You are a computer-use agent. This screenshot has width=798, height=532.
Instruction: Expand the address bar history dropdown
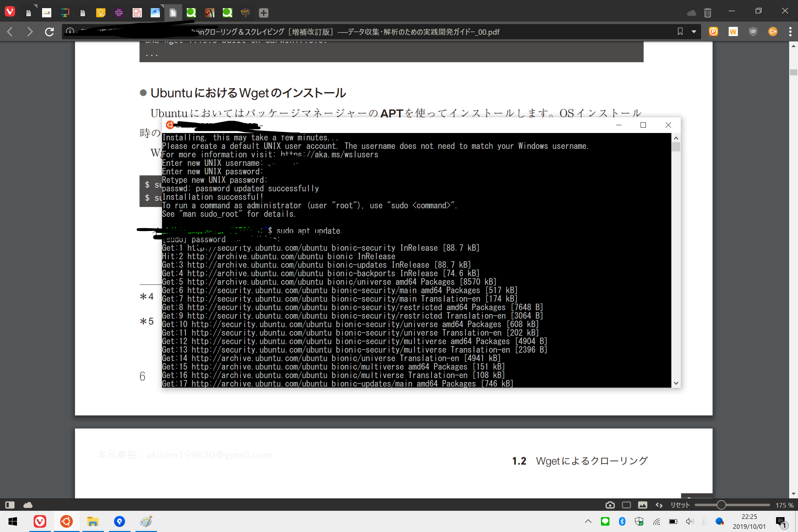coord(694,32)
